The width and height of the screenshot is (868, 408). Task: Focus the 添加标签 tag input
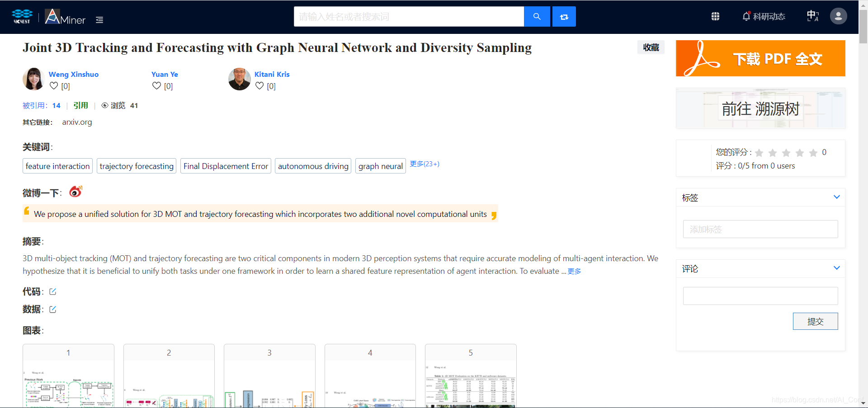point(760,229)
